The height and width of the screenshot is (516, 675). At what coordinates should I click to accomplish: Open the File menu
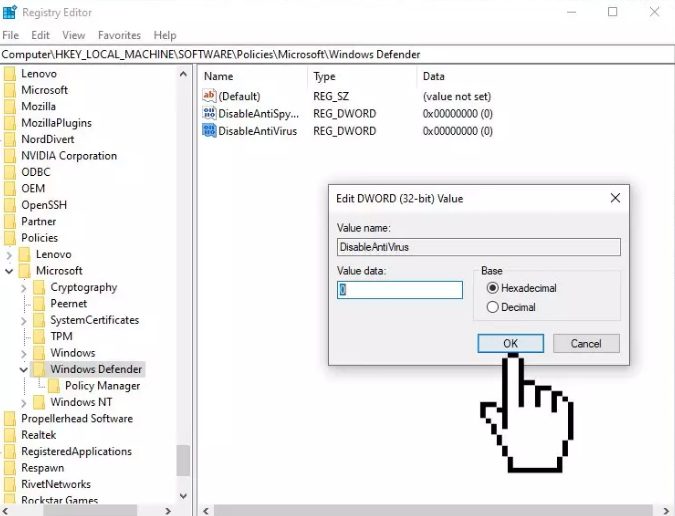[x=10, y=35]
